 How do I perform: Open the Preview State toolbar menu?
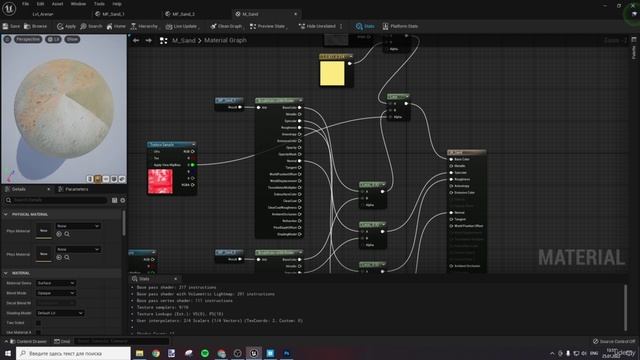tap(268, 26)
